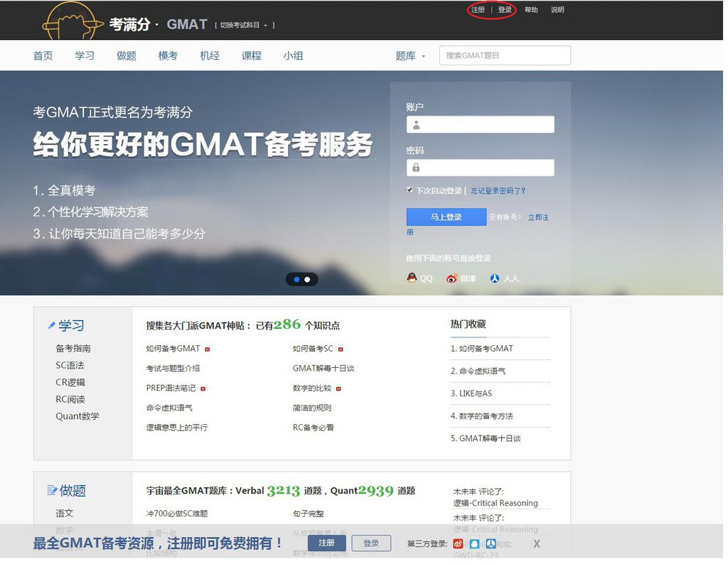Open the Renren icon dropdown in bottom bar

pos(491,544)
